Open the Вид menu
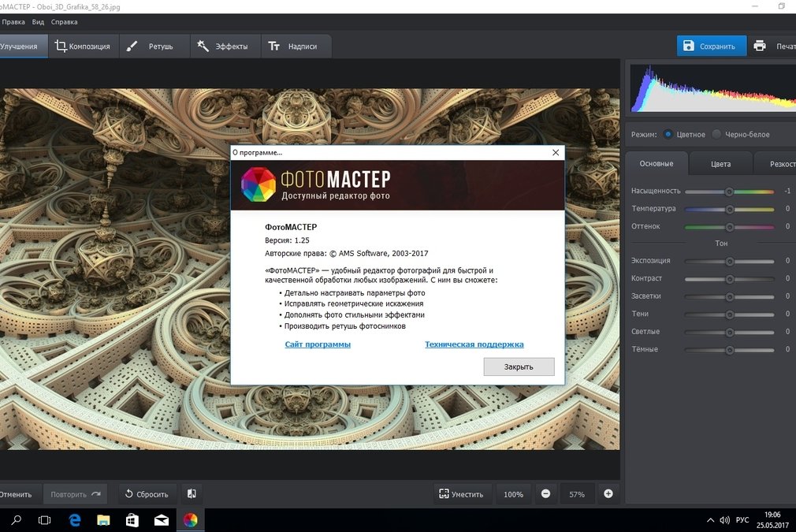Viewport: 796px width, 532px height. pos(38,22)
